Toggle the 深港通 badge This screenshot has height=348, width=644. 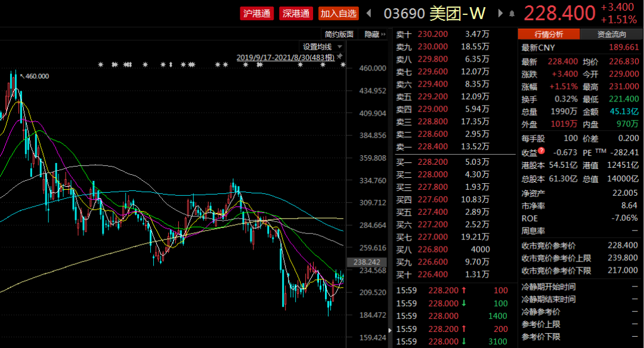296,13
